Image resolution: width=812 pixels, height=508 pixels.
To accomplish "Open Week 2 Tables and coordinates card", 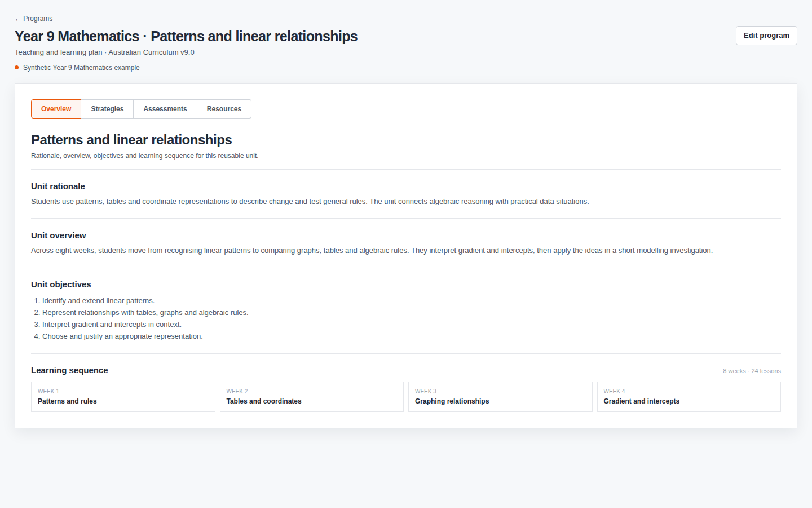I will tap(312, 397).
